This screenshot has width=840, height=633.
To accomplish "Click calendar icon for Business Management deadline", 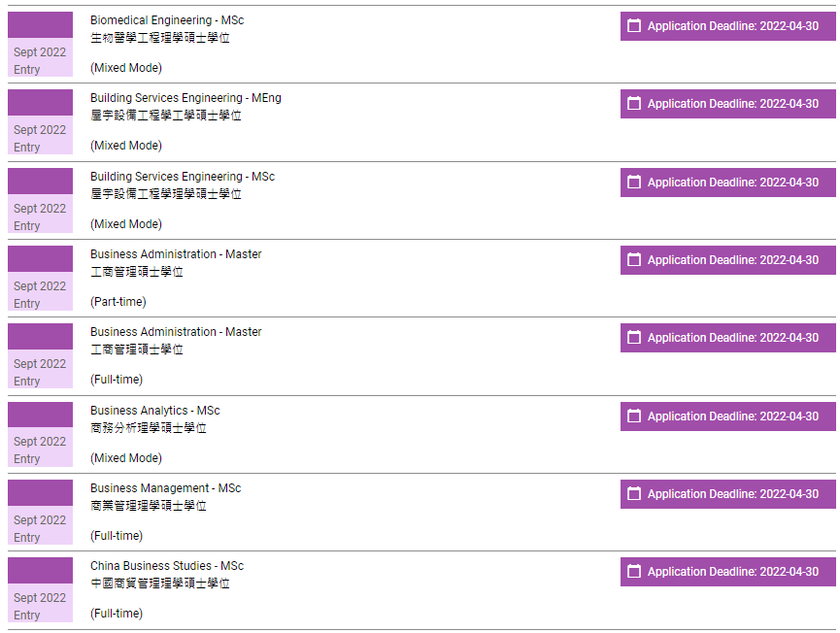I will click(x=634, y=494).
